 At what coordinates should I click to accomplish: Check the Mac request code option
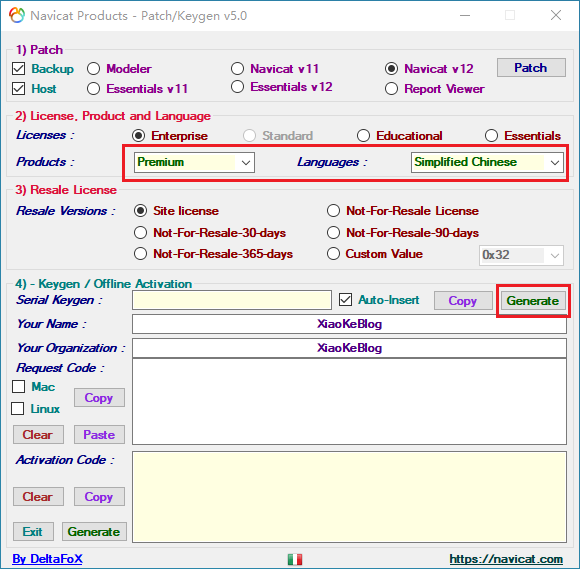(x=18, y=387)
